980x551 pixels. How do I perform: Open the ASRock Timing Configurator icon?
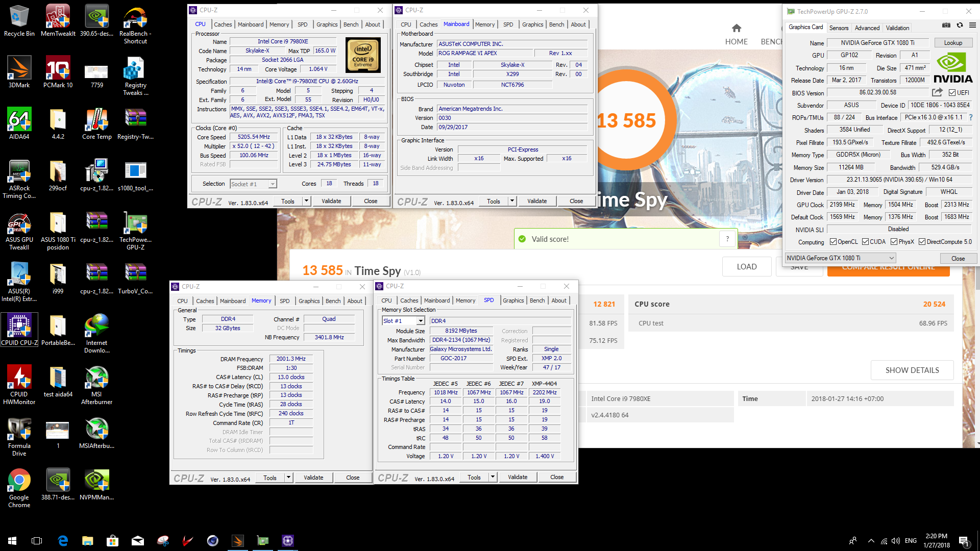click(19, 179)
